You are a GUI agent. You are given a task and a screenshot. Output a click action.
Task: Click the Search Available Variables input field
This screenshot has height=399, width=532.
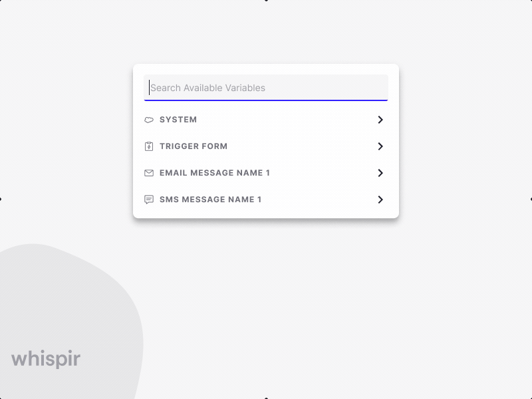click(266, 87)
